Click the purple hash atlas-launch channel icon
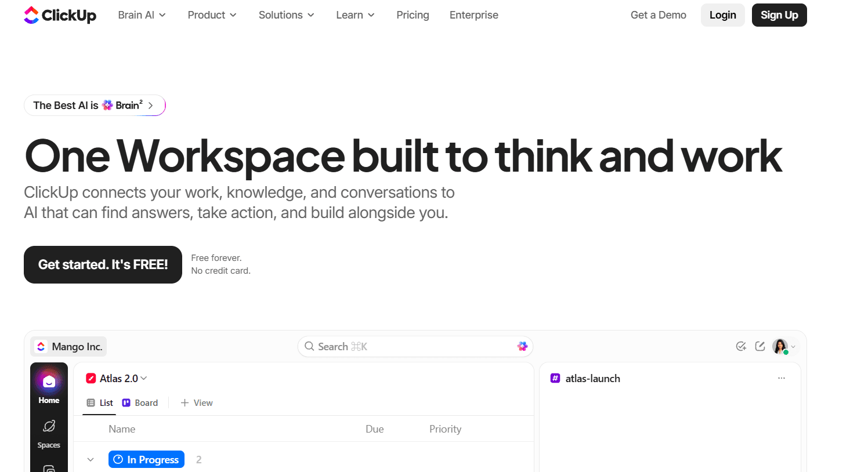Image resolution: width=868 pixels, height=472 pixels. [x=555, y=378]
